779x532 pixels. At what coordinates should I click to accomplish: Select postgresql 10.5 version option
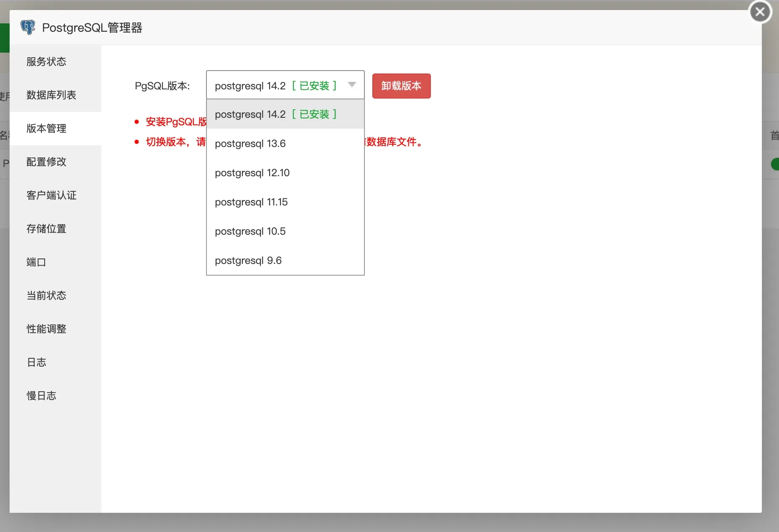pyautogui.click(x=285, y=231)
